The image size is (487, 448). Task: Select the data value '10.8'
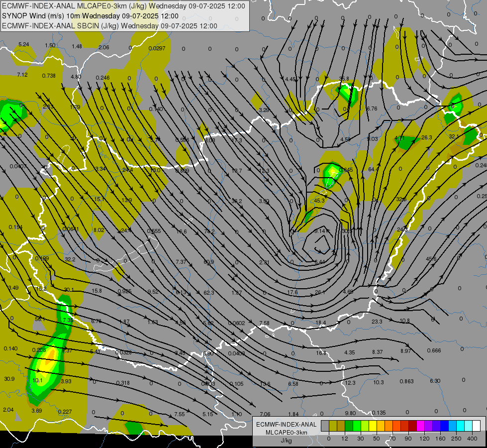404,321
